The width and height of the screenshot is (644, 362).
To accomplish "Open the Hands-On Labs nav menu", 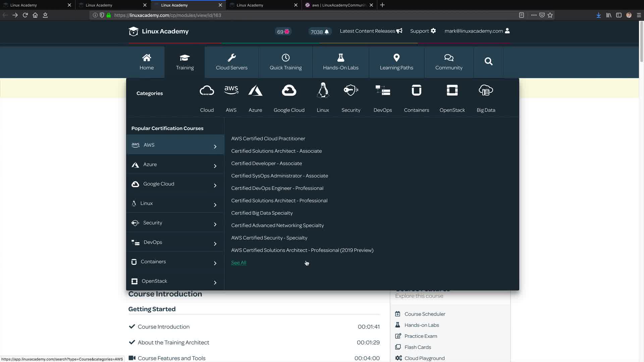I will [340, 62].
